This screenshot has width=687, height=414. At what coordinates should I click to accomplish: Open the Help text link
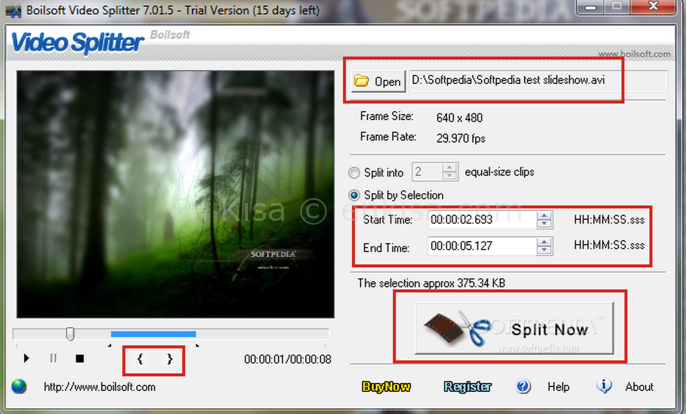click(x=558, y=387)
